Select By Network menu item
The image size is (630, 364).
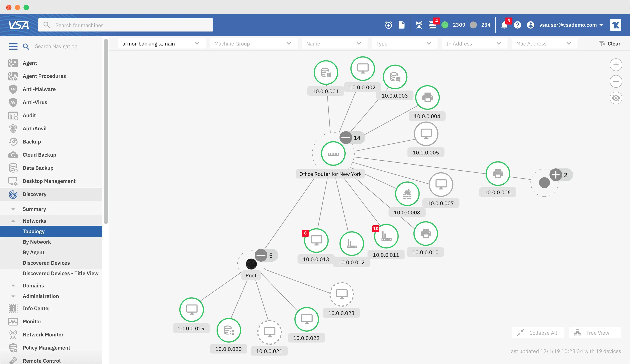(x=37, y=242)
